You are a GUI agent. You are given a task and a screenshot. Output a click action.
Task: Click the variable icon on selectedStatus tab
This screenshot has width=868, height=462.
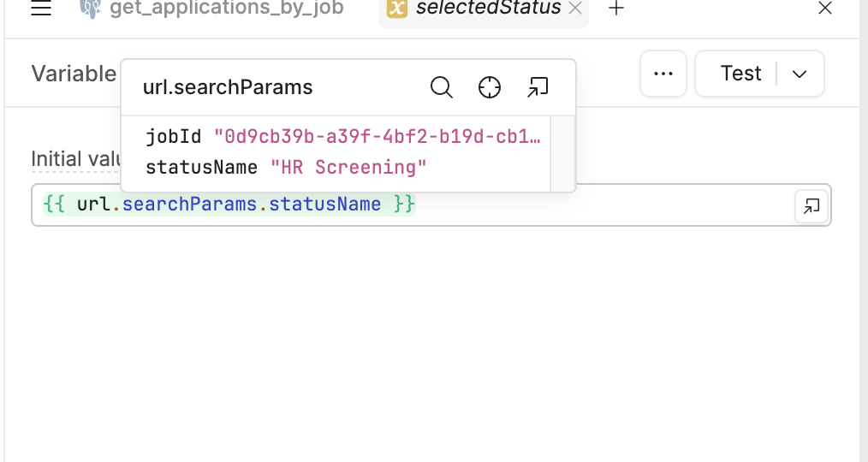click(396, 9)
